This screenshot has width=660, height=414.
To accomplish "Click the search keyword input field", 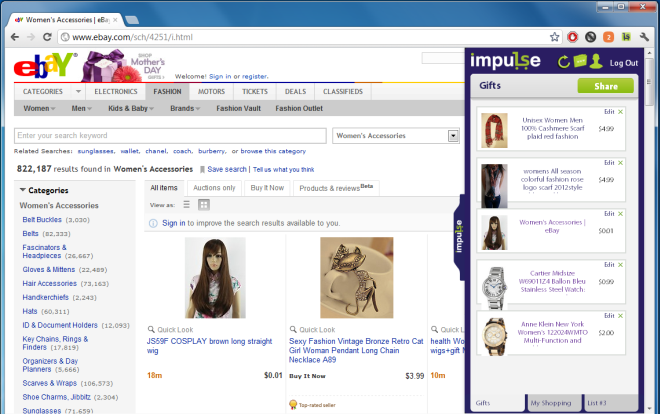I will (x=170, y=136).
